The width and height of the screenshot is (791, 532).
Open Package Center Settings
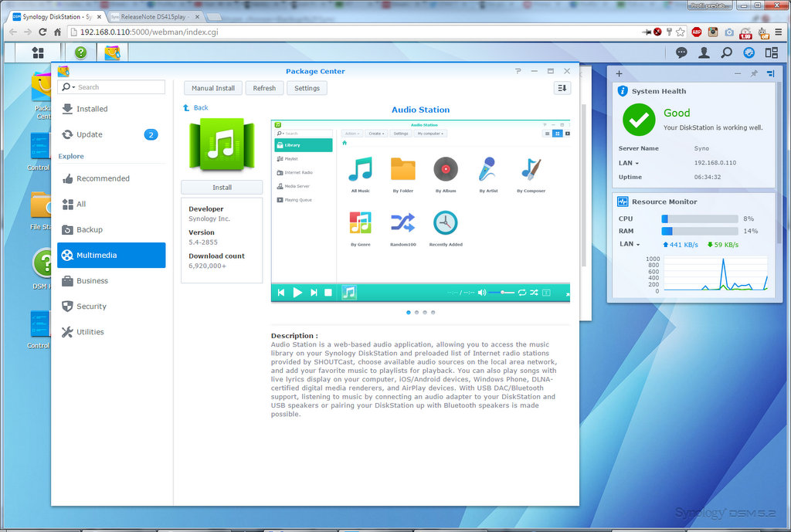coord(307,88)
